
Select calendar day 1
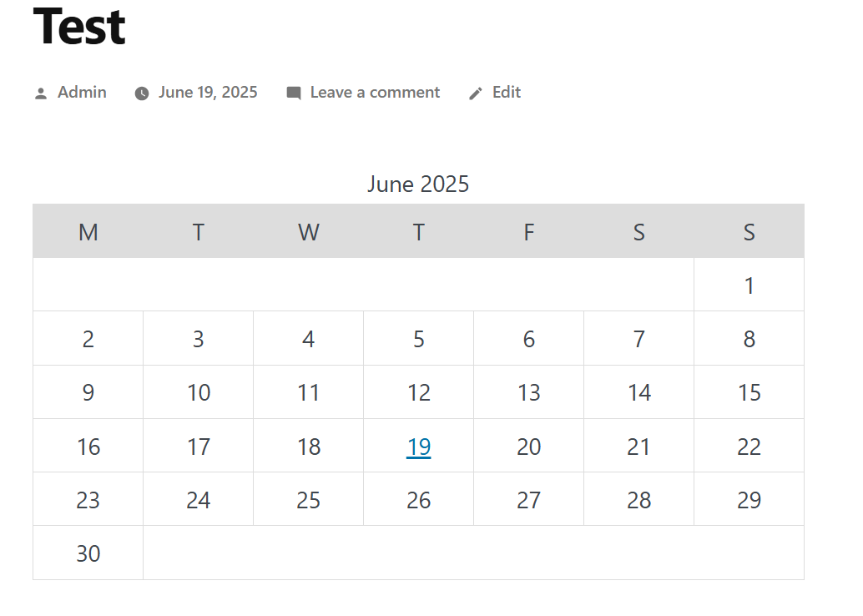coord(749,285)
